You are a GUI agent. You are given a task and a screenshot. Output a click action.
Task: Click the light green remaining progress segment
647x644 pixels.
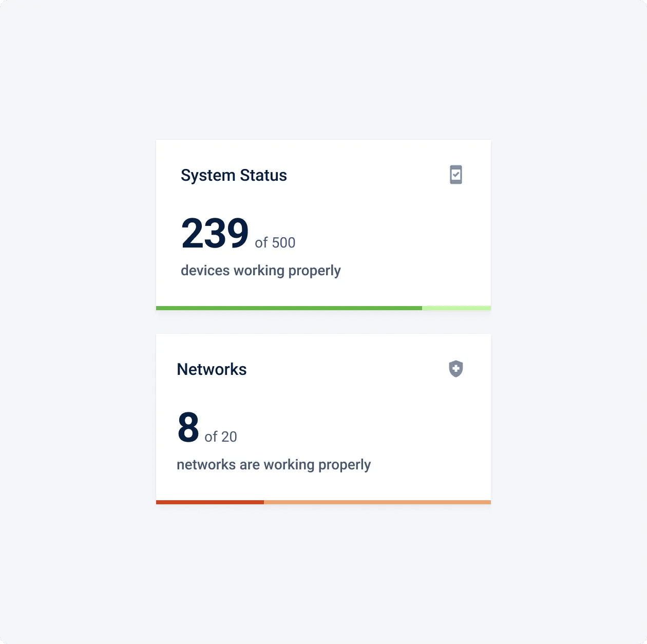[456, 308]
